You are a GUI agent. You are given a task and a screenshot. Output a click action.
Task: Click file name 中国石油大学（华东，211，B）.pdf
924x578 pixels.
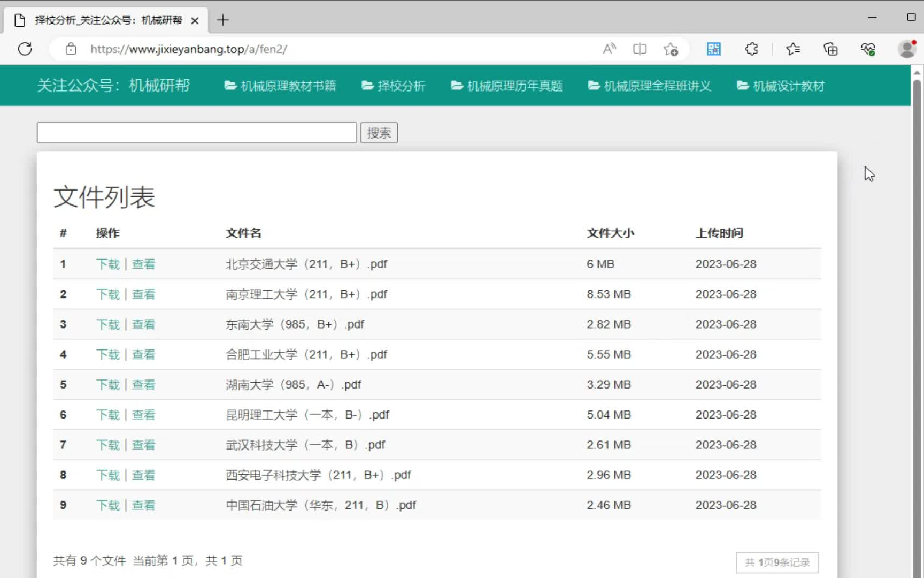(x=321, y=505)
